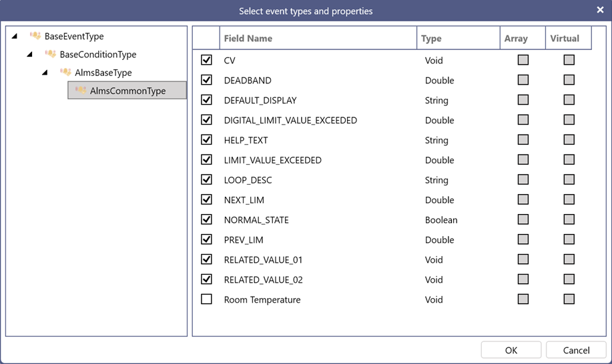Click the BaseConditionType node icon
The image size is (612, 364).
click(x=51, y=54)
